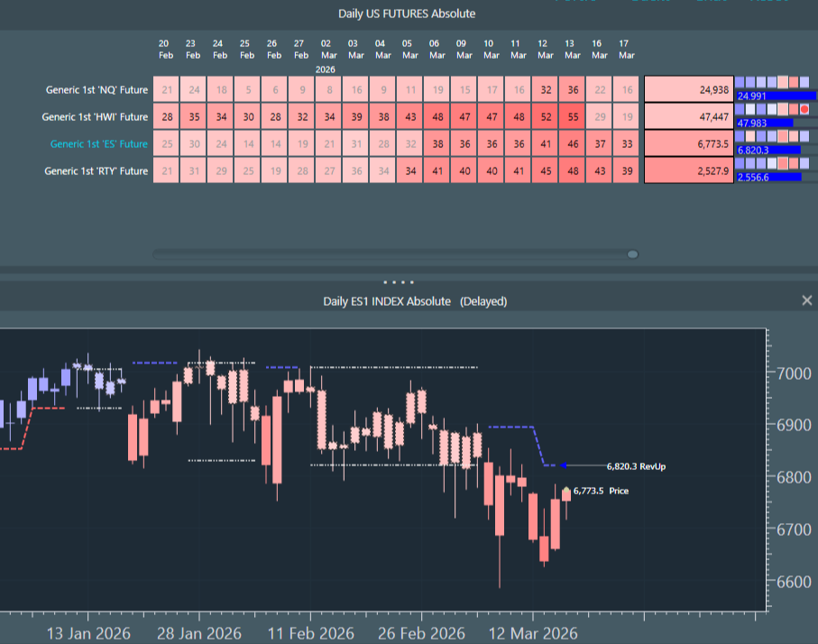Click the red dot indicator in HWI row
Viewport: 818px width, 644px height.
[804, 109]
